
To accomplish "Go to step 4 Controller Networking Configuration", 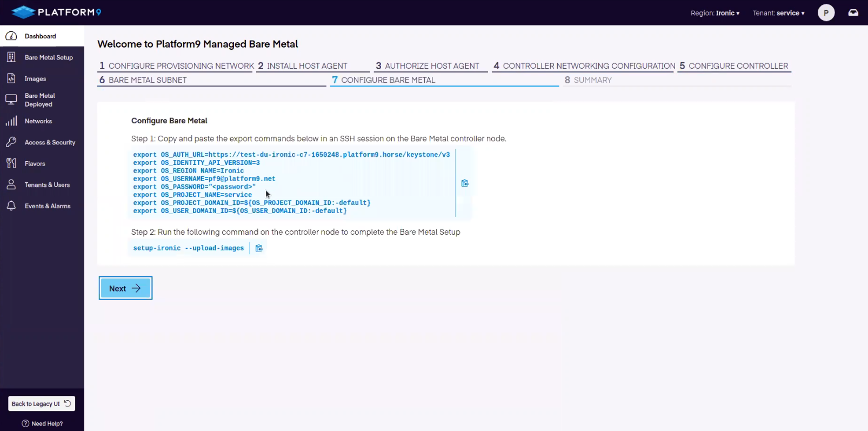I will pos(584,66).
